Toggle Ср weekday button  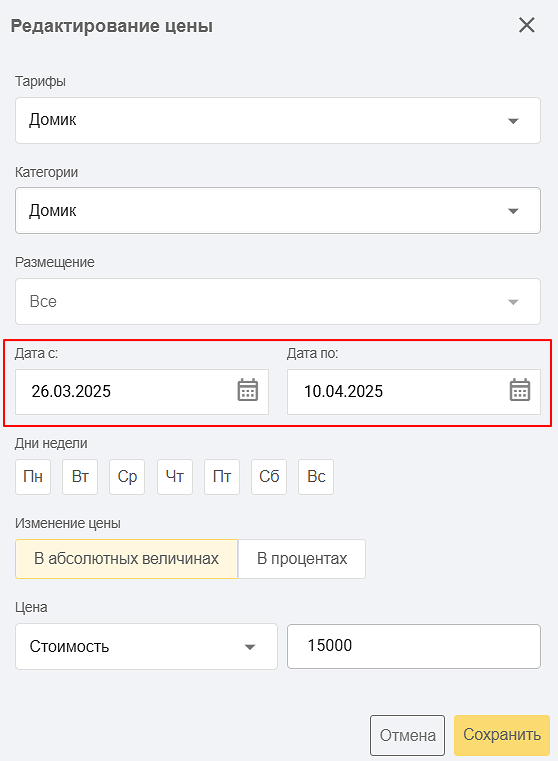coord(127,477)
